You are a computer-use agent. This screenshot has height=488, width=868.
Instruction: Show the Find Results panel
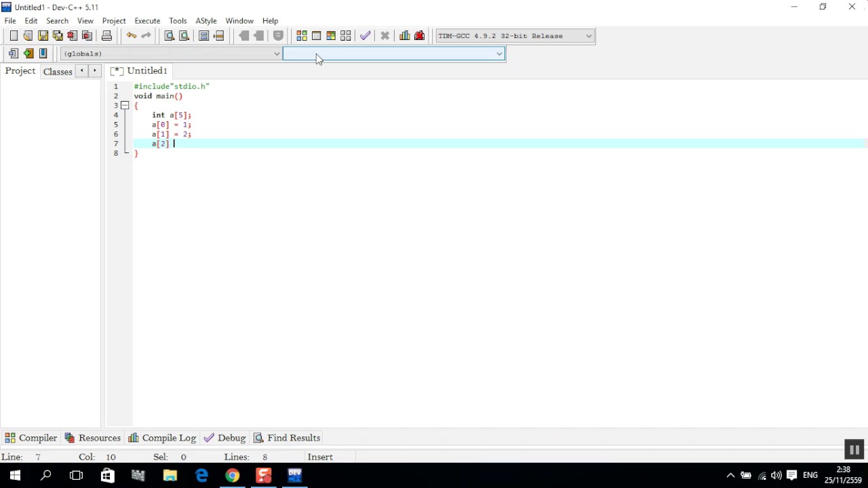[287, 438]
